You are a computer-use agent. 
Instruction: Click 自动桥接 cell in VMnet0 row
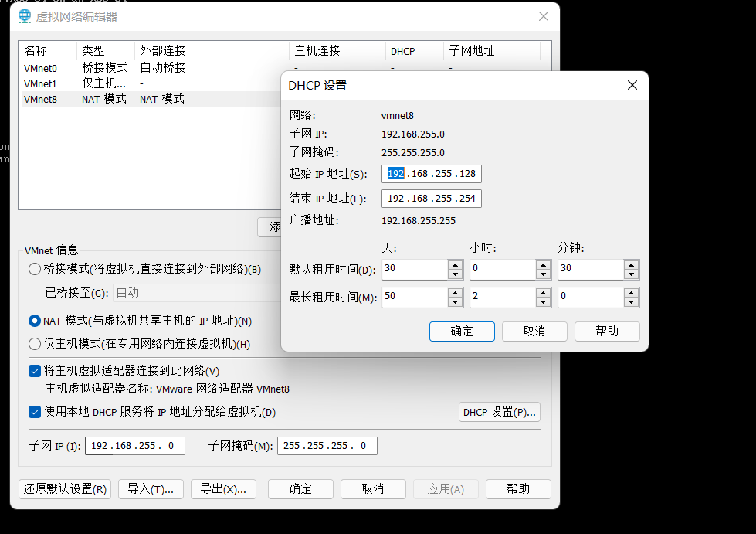click(163, 67)
